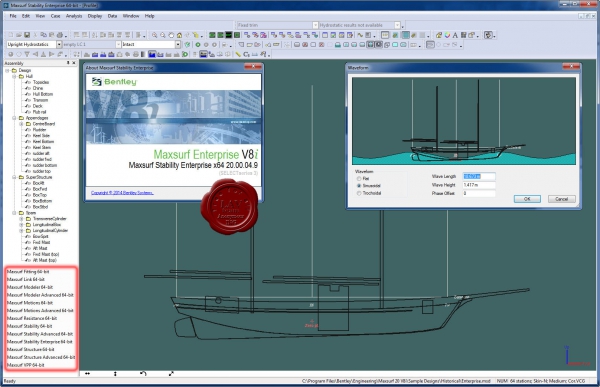
Task: Select the Trochoidal waveform option
Action: point(359,193)
